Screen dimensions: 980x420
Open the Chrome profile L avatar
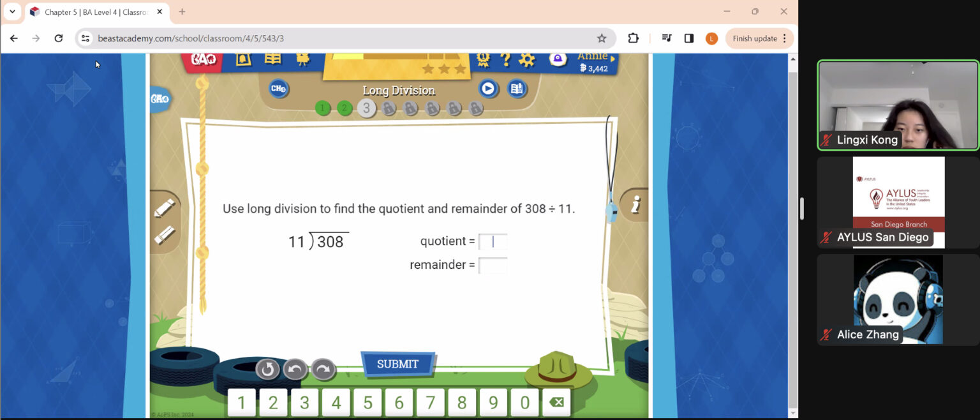711,38
